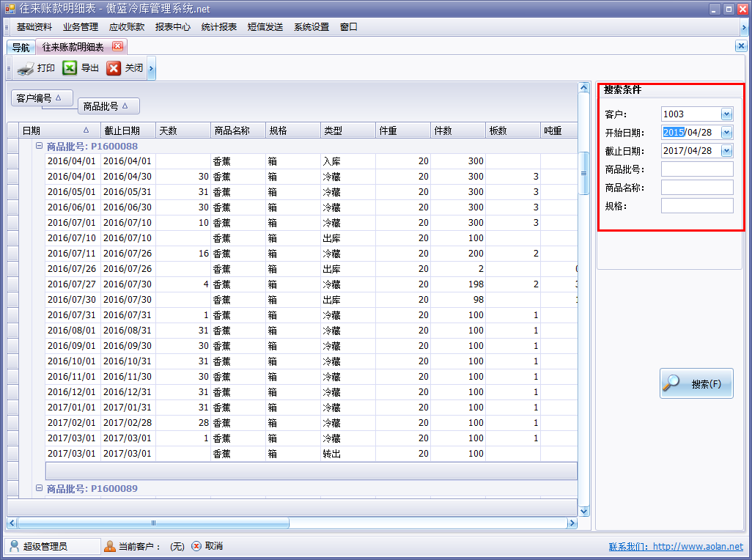
Task: Open the 截止日期 date picker dropdown
Action: tap(726, 151)
